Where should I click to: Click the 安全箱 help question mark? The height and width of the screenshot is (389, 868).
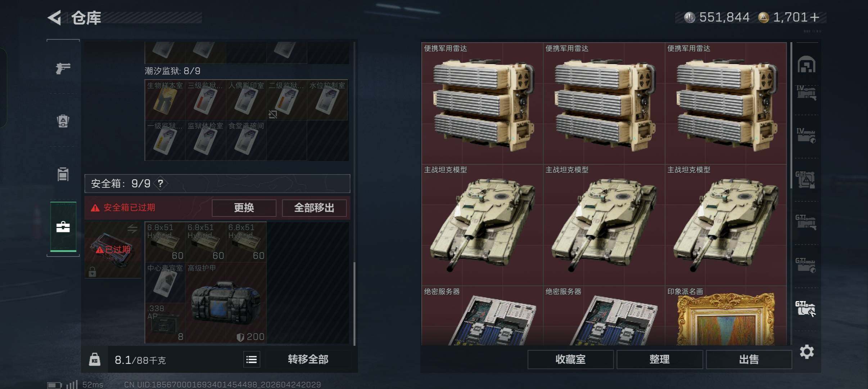point(161,184)
